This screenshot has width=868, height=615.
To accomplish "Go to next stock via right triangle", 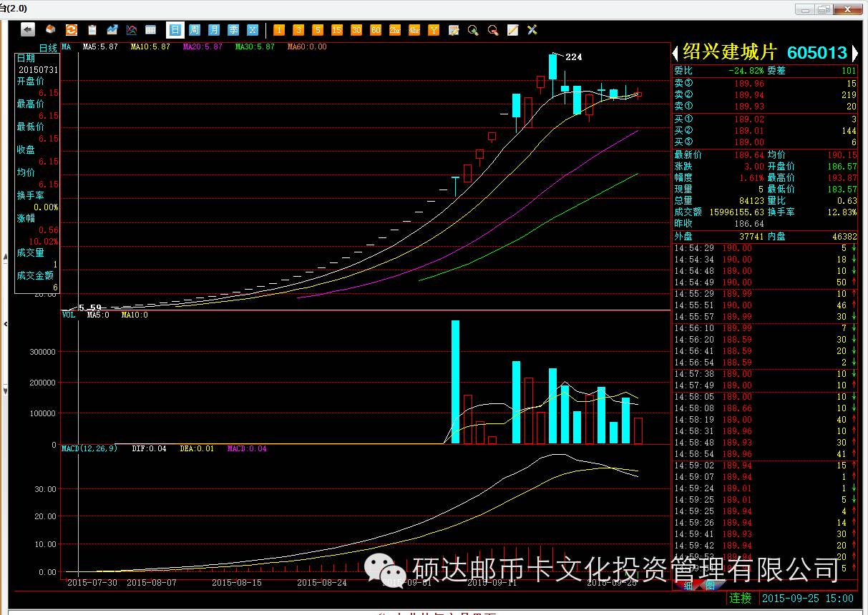I will [x=854, y=53].
